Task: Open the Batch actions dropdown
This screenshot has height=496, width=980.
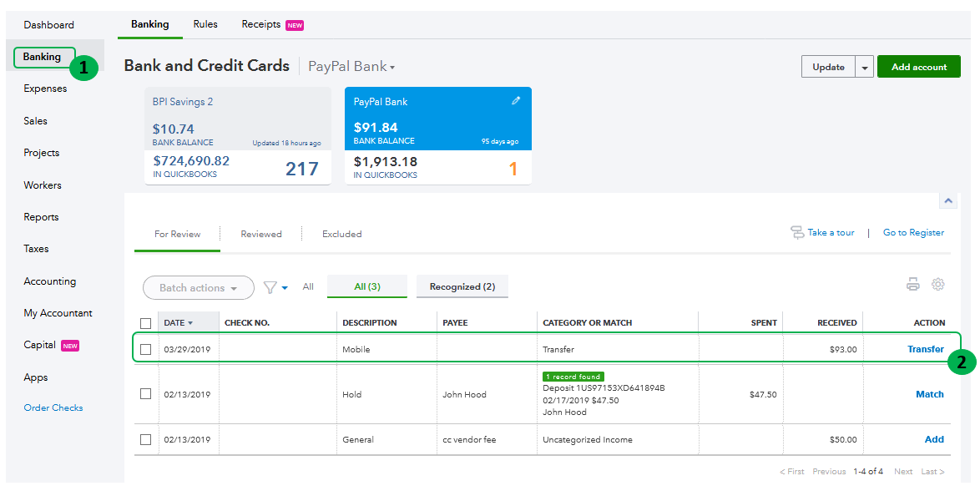Action: pos(198,286)
